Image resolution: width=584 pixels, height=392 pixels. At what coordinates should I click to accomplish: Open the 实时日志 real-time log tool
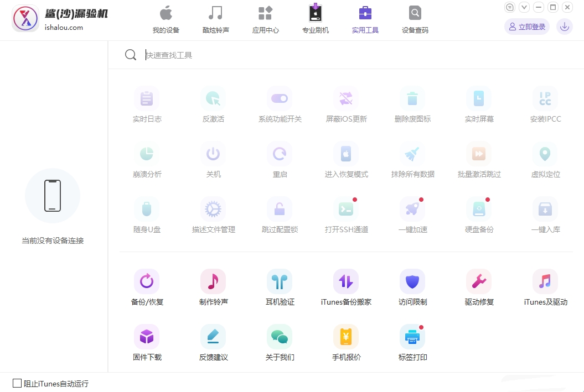point(147,104)
